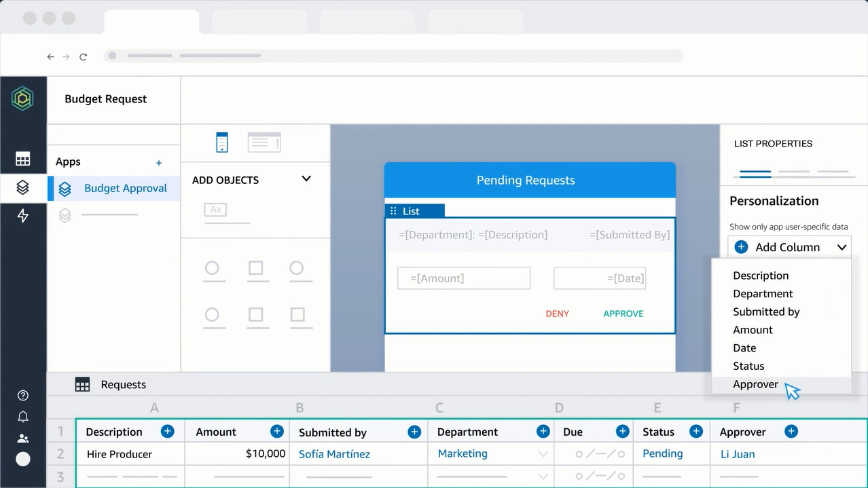The width and height of the screenshot is (868, 488).
Task: Click the automation lightning bolt icon
Action: pyautogui.click(x=23, y=216)
